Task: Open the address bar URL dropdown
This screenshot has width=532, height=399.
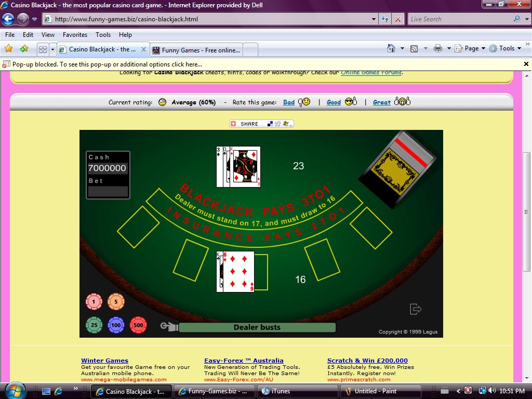Action: [x=374, y=19]
